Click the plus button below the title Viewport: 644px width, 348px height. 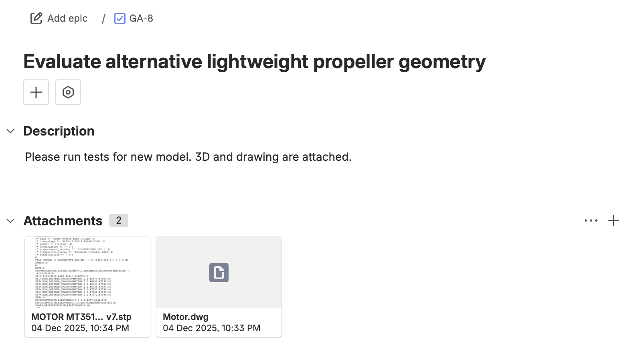pos(36,92)
